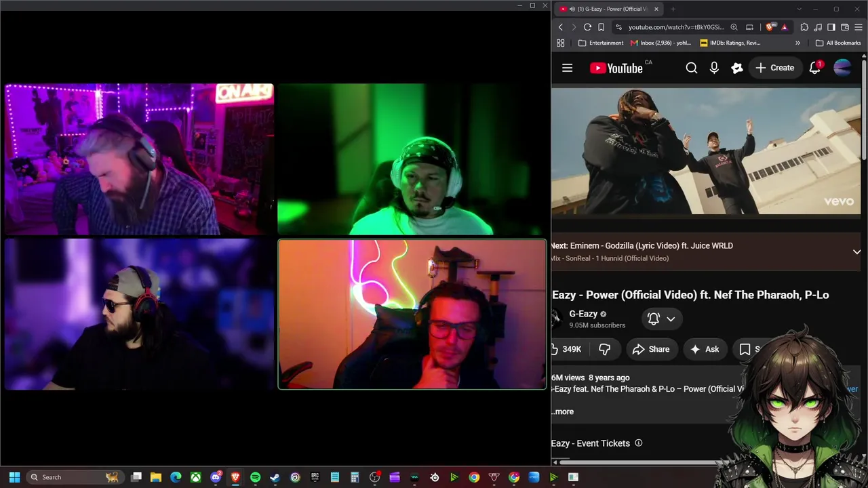This screenshot has width=868, height=488.
Task: Click the G-Eazy Power video player
Action: [706, 150]
